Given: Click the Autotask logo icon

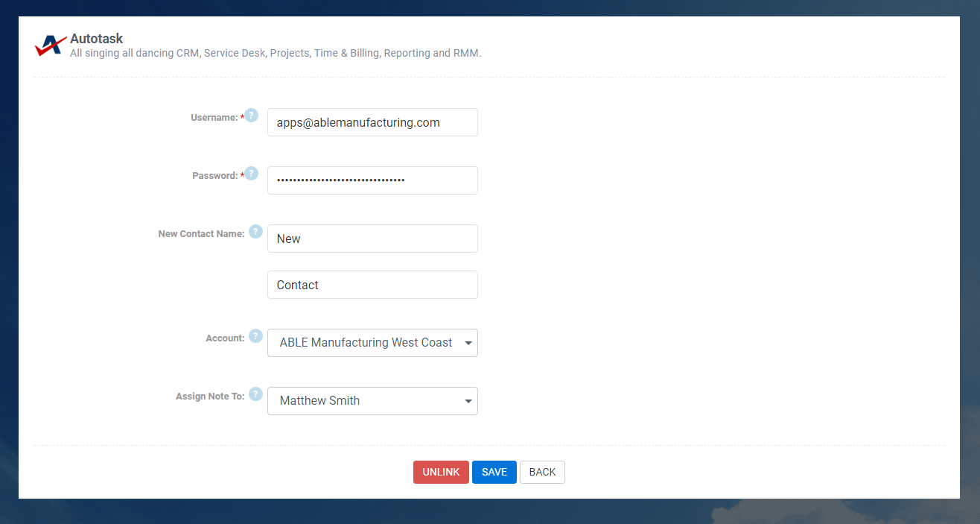Looking at the screenshot, I should tap(51, 45).
